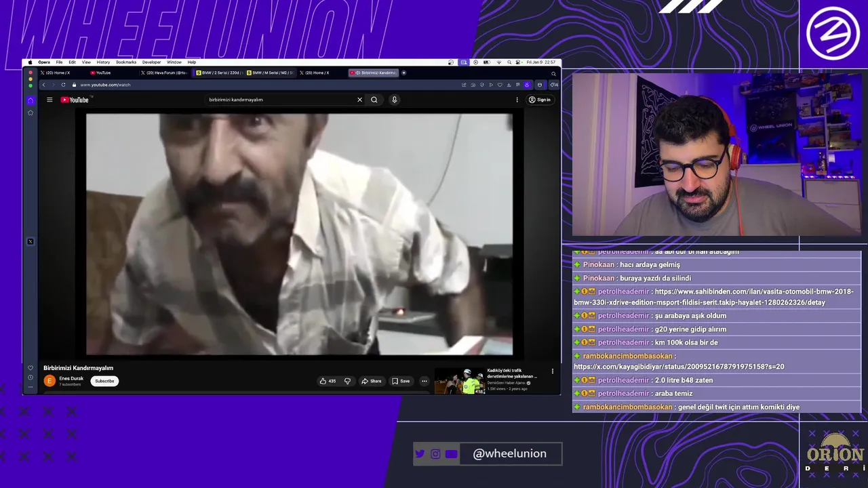
Task: Select chat message 'araba temiz'
Action: [673, 393]
